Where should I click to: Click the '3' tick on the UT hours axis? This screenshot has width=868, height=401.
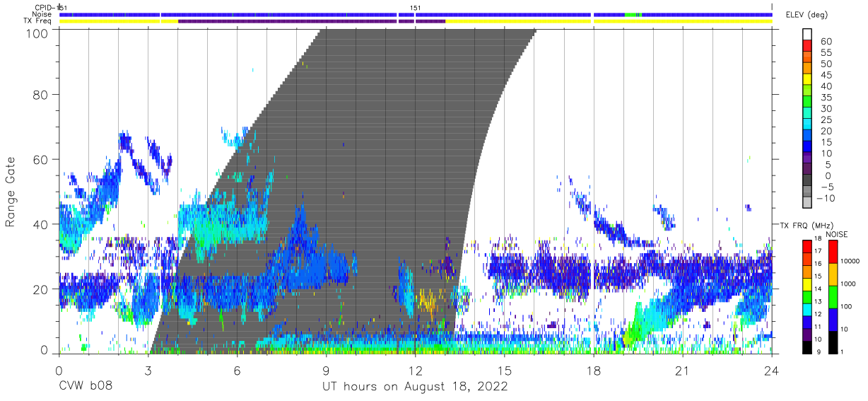click(x=148, y=371)
